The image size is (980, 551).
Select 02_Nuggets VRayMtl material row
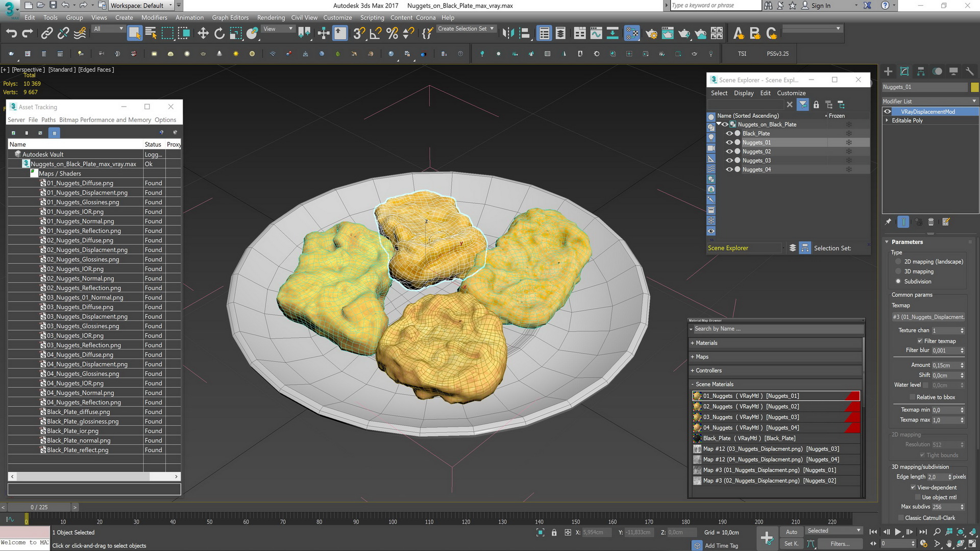[776, 407]
